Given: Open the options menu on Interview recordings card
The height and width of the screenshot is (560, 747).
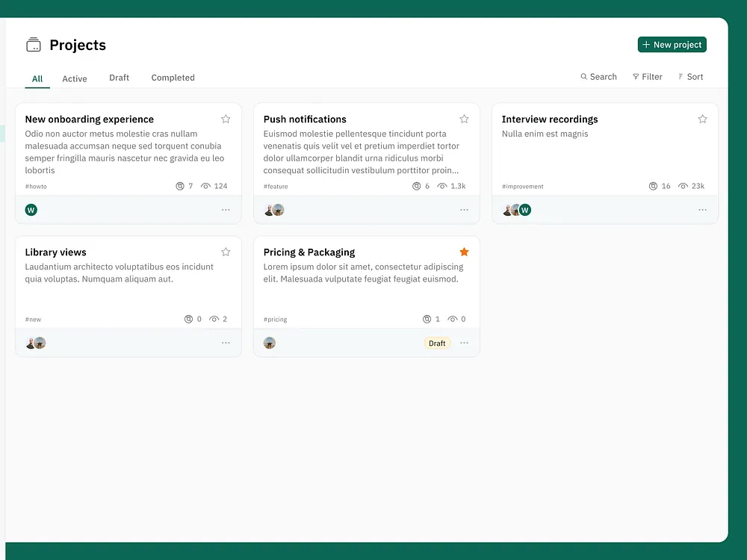Looking at the screenshot, I should (702, 210).
